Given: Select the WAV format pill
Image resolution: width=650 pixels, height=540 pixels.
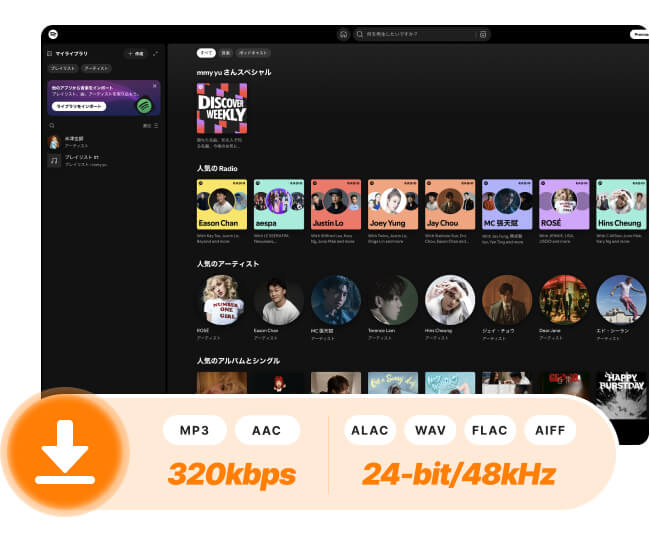Looking at the screenshot, I should coord(430,430).
